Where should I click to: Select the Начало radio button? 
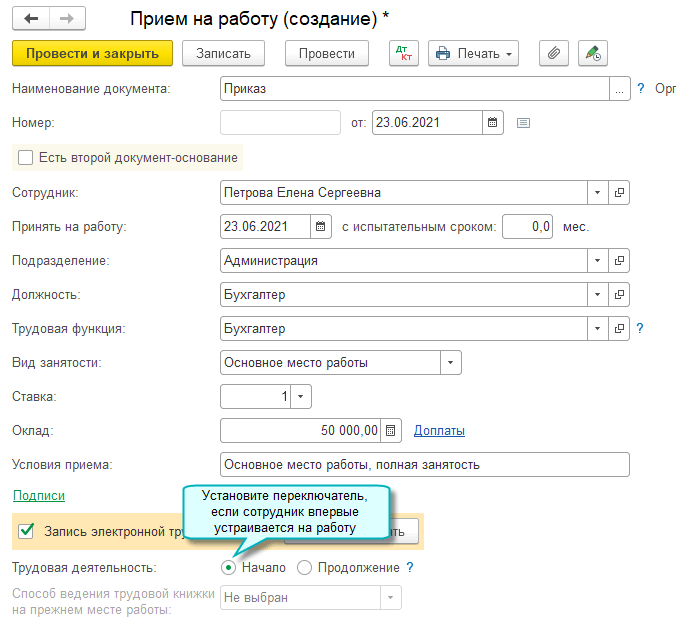point(228,567)
